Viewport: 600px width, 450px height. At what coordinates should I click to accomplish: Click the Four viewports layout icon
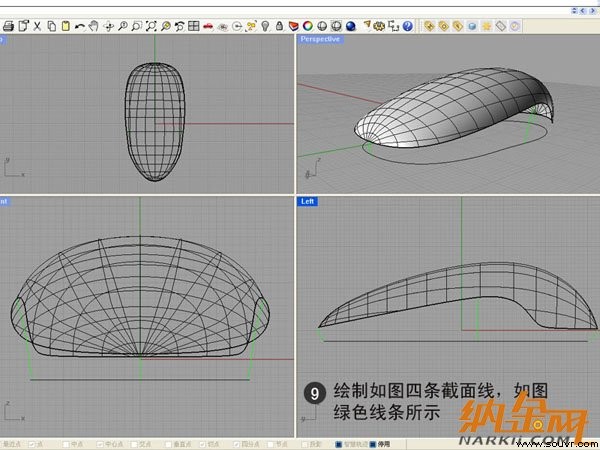pos(194,26)
